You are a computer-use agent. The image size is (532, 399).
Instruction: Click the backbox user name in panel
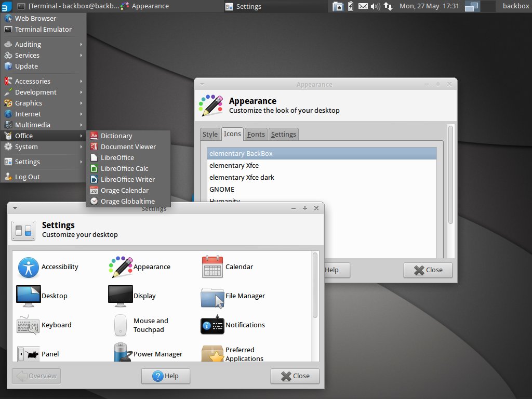coord(516,6)
